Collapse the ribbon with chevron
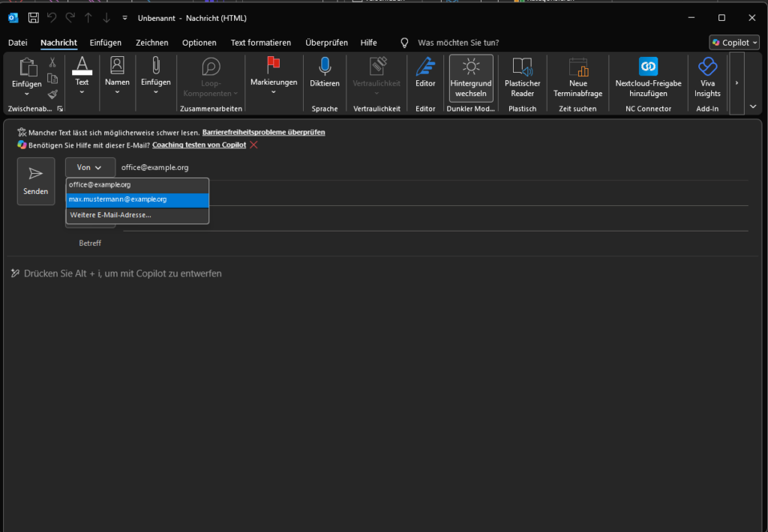This screenshot has width=768, height=532. (753, 106)
